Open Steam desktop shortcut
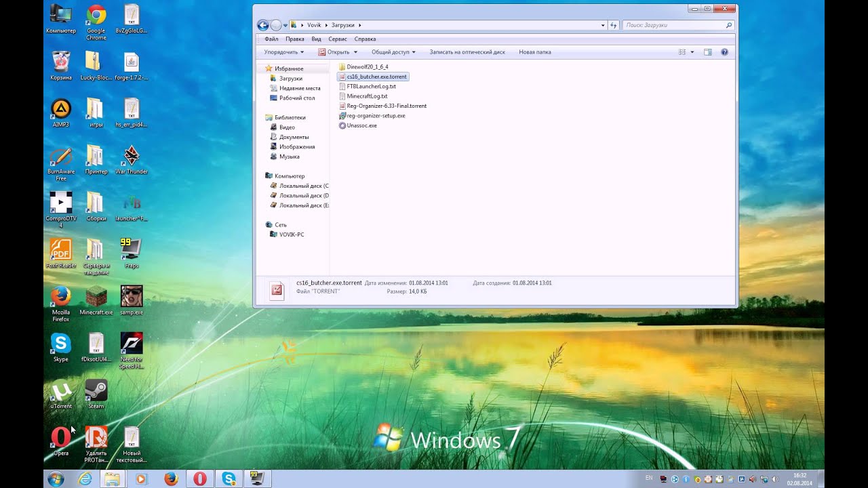The width and height of the screenshot is (868, 488). [x=96, y=394]
